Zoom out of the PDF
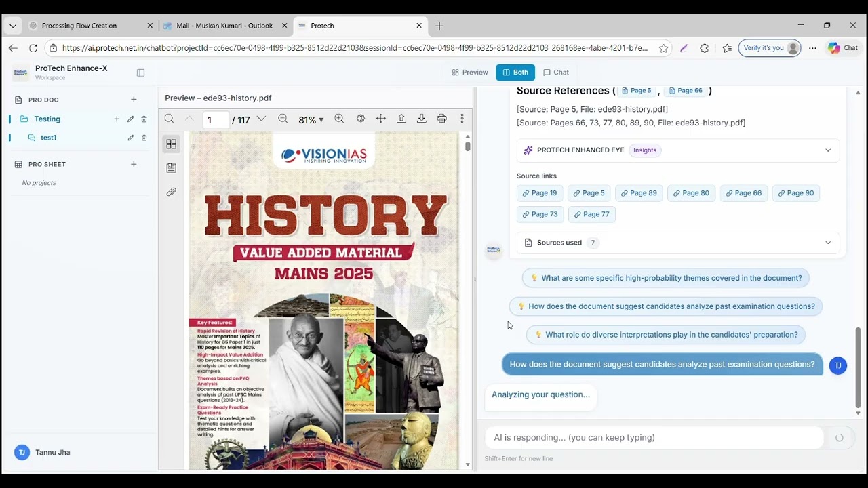868x488 pixels. [283, 119]
